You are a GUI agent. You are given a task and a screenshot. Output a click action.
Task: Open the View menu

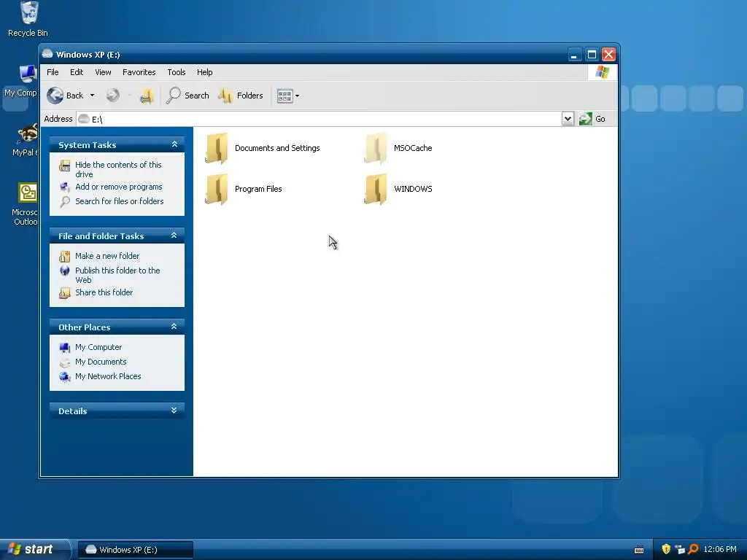(x=103, y=72)
